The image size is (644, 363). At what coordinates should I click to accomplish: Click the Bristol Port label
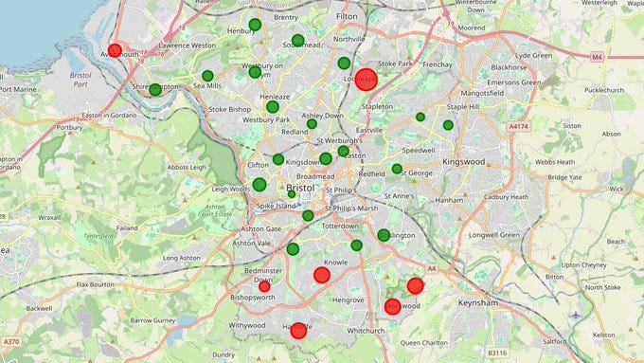(80, 80)
